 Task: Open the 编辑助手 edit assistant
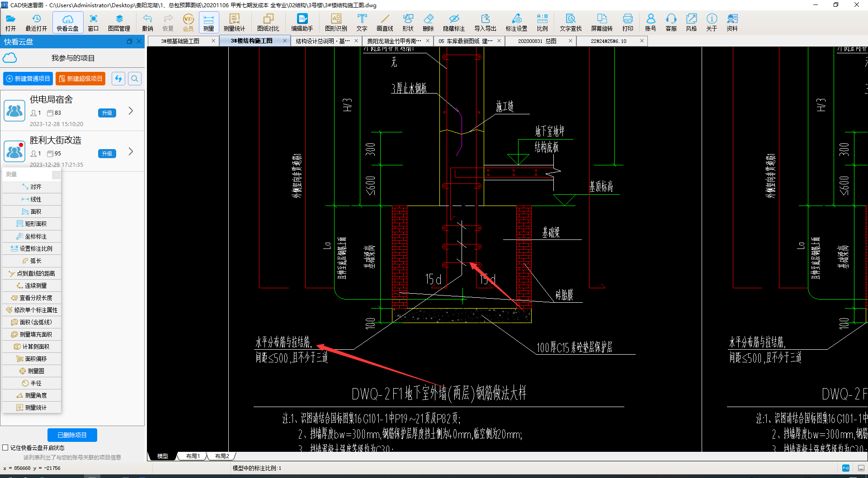302,22
